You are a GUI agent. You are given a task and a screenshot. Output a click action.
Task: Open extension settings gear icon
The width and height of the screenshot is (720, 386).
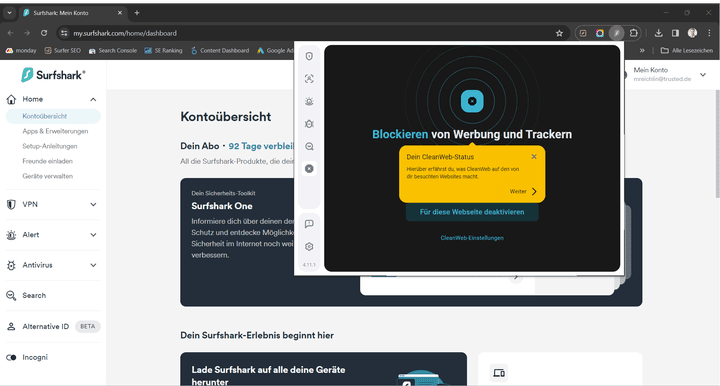click(309, 246)
